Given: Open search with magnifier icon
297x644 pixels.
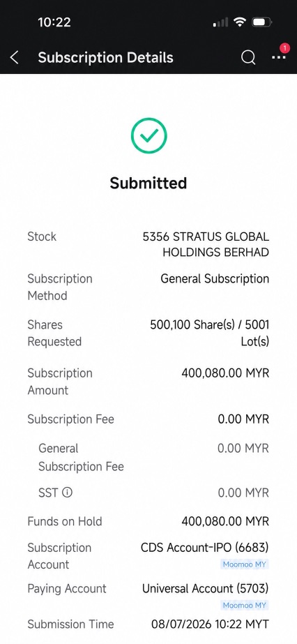Looking at the screenshot, I should pyautogui.click(x=248, y=57).
